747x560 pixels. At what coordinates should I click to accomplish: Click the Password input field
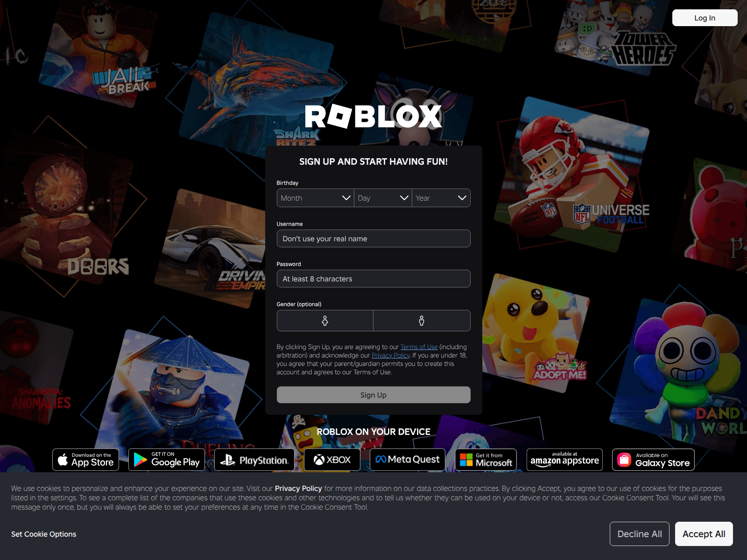(373, 279)
